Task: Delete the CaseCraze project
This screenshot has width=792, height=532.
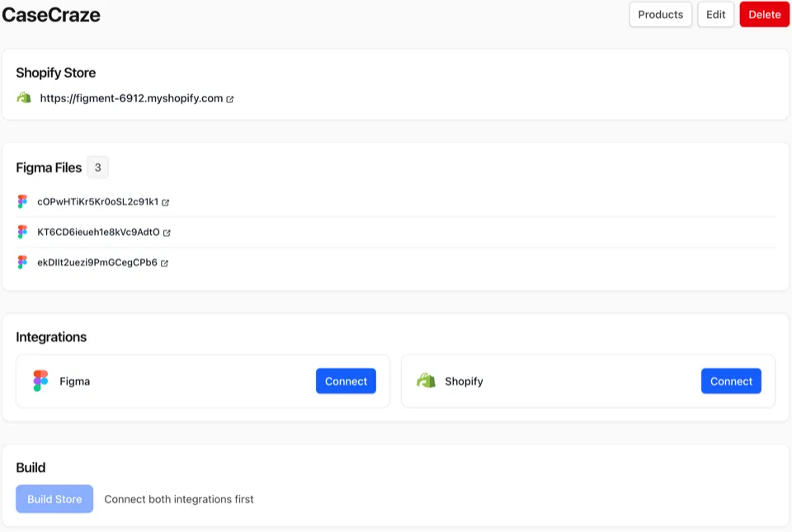Action: [764, 15]
